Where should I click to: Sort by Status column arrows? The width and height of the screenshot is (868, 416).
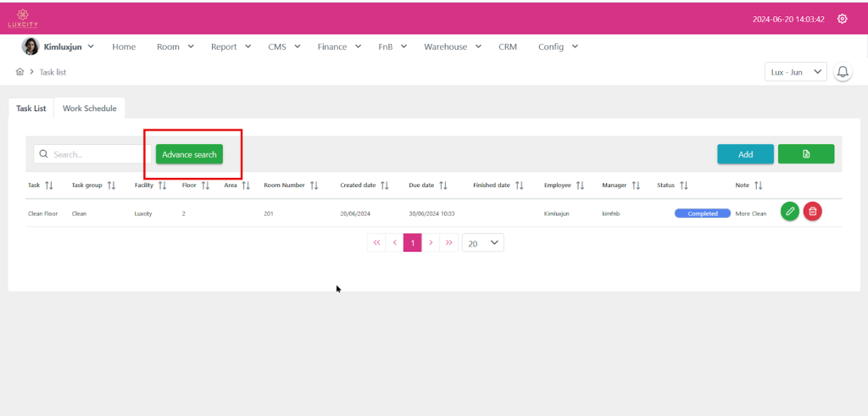click(x=683, y=185)
